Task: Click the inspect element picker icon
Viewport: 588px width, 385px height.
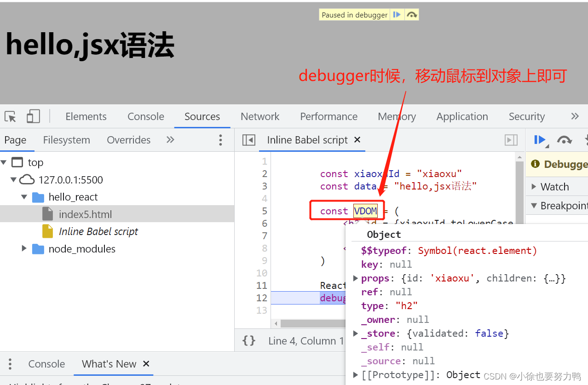Action: (x=11, y=116)
